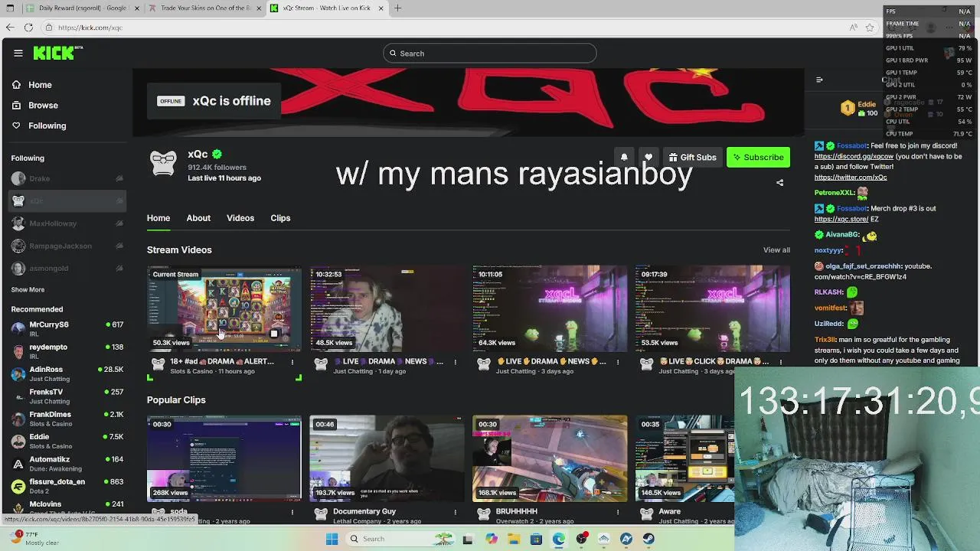The image size is (980, 551).
Task: Open recommended channel MrCurryS6
Action: (x=67, y=329)
